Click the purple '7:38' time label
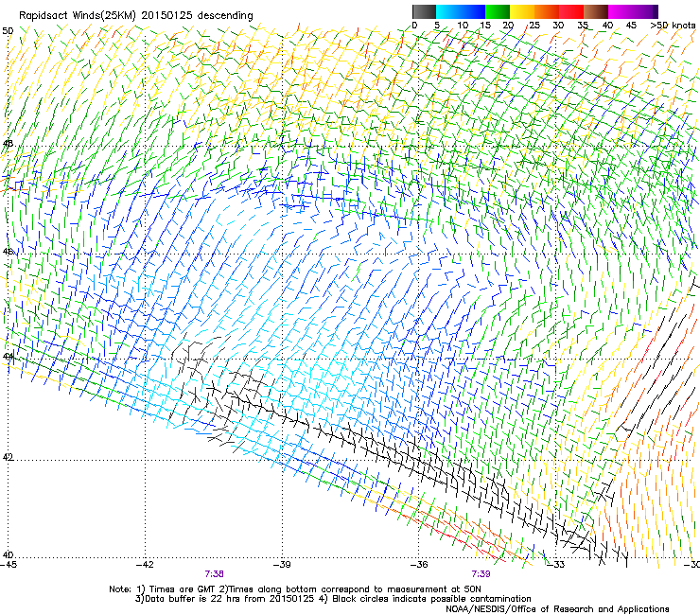700x615 pixels. 215,574
